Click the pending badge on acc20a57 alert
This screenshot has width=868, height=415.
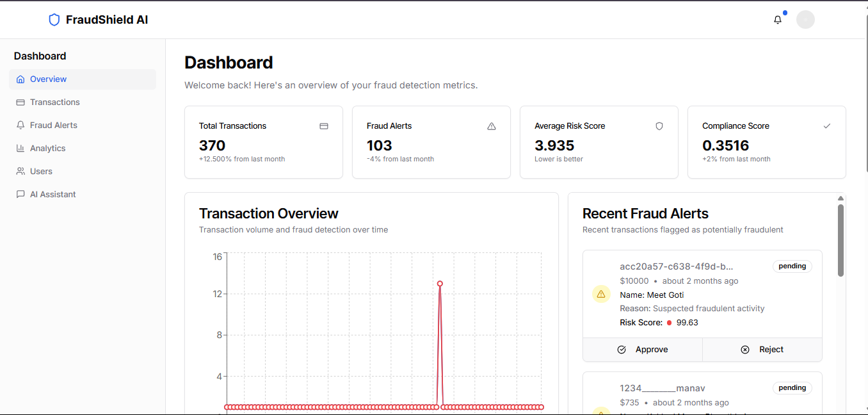point(792,266)
